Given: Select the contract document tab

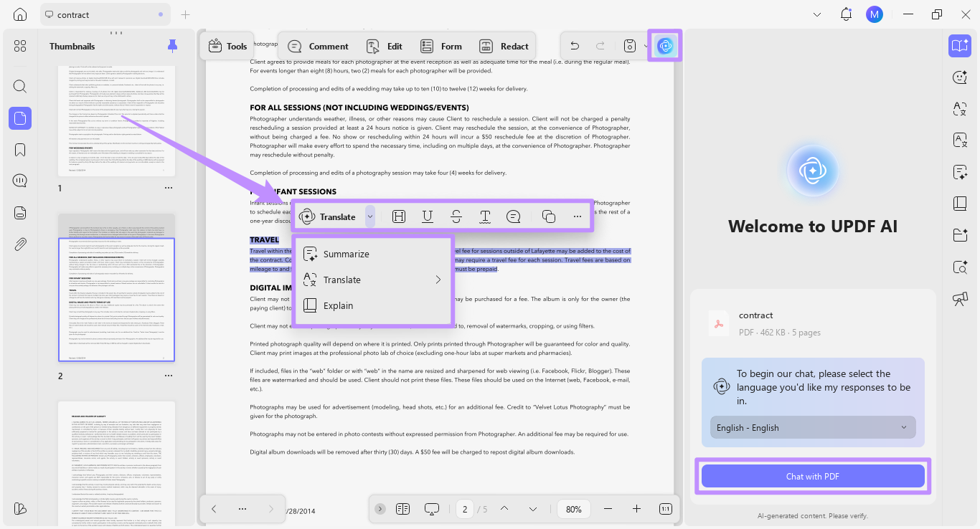Looking at the screenshot, I should [x=105, y=14].
